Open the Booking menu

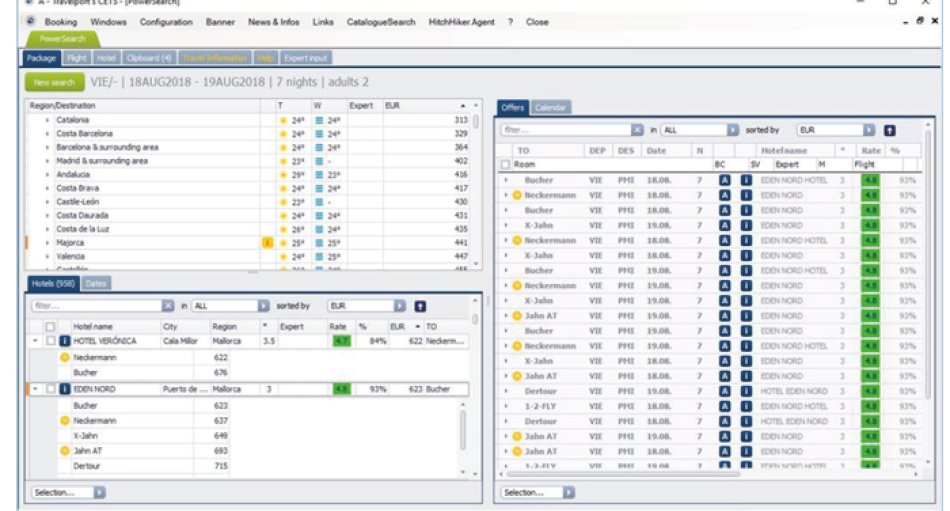pos(61,22)
